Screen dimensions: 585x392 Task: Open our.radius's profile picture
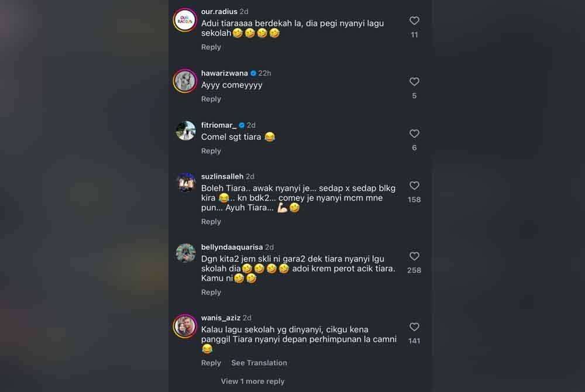(x=185, y=20)
